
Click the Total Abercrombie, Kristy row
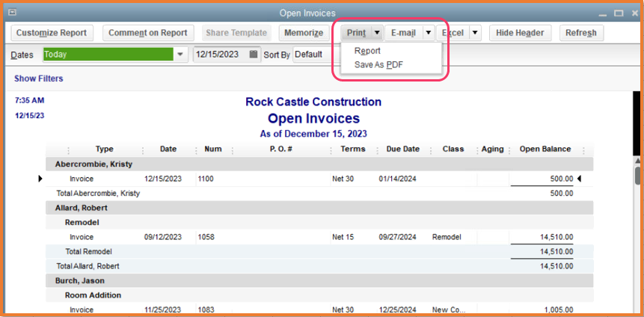pyautogui.click(x=319, y=194)
